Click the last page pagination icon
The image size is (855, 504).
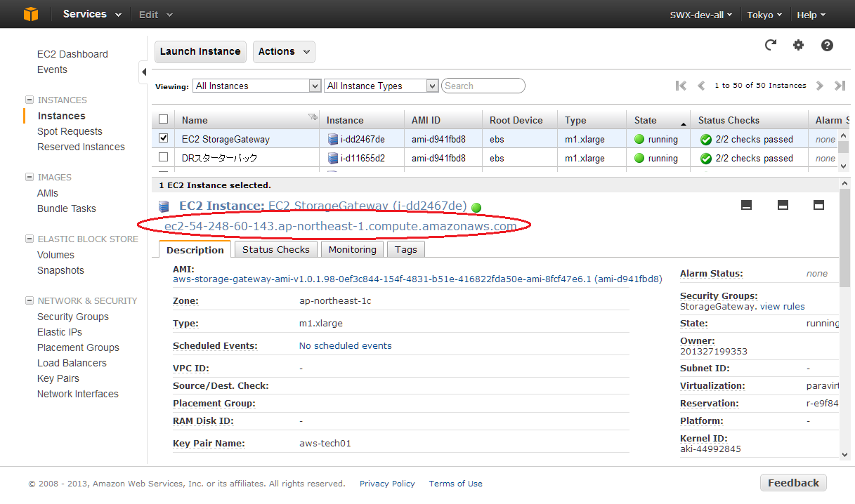(x=840, y=85)
